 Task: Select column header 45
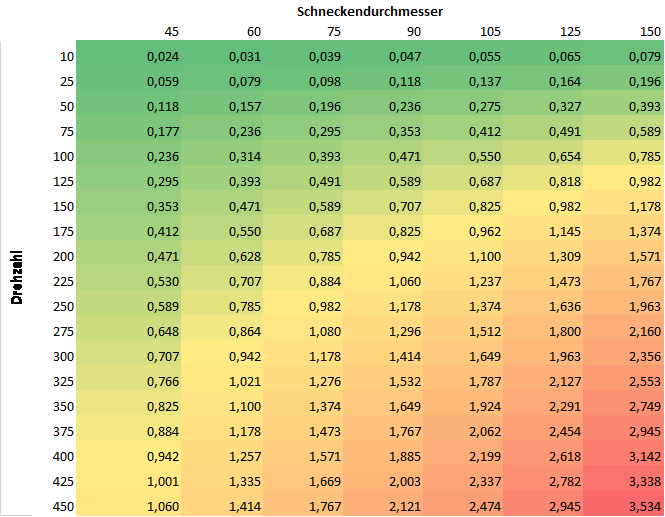point(172,32)
